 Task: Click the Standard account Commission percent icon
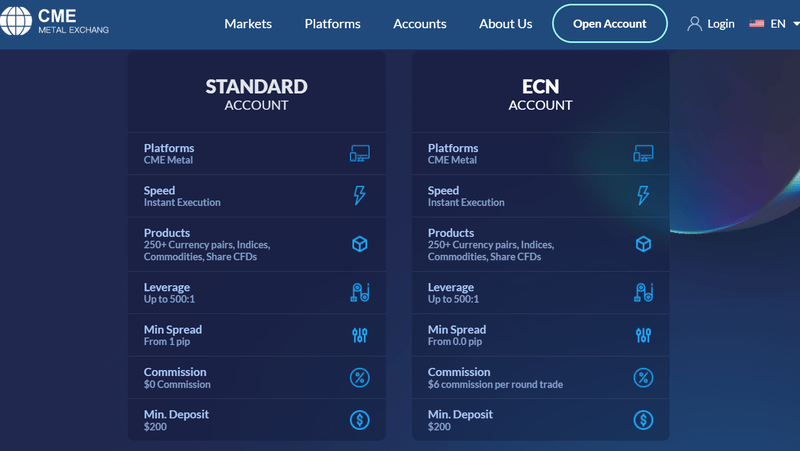[x=360, y=378]
